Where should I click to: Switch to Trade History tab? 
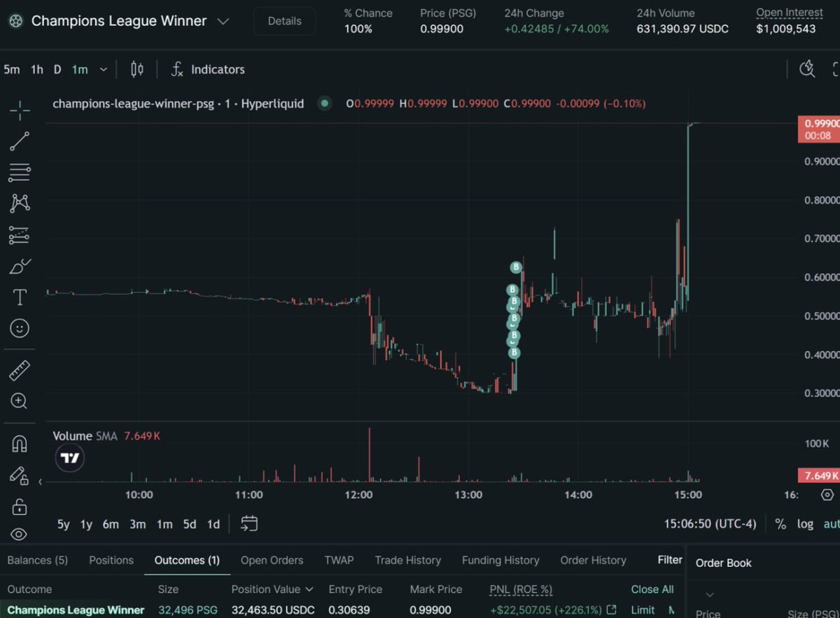point(408,560)
